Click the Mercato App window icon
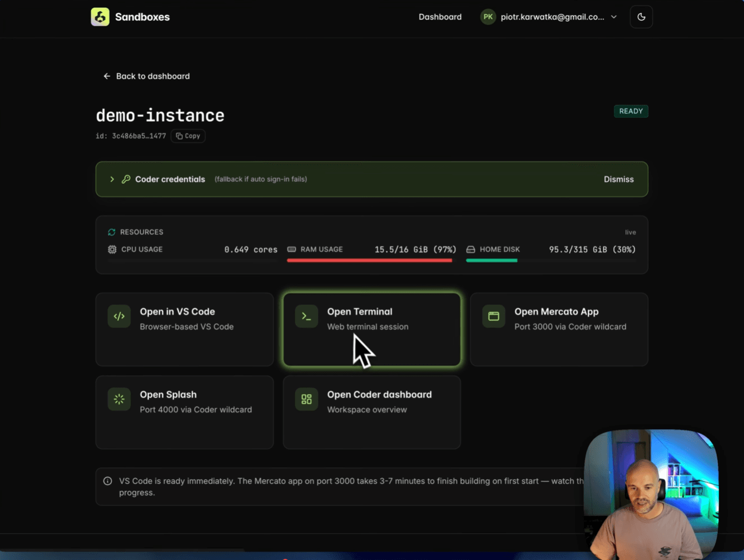 [494, 316]
